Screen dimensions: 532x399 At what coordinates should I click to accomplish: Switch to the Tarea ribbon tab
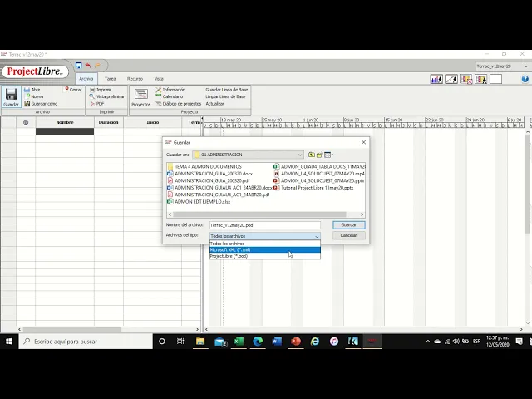pyautogui.click(x=111, y=79)
